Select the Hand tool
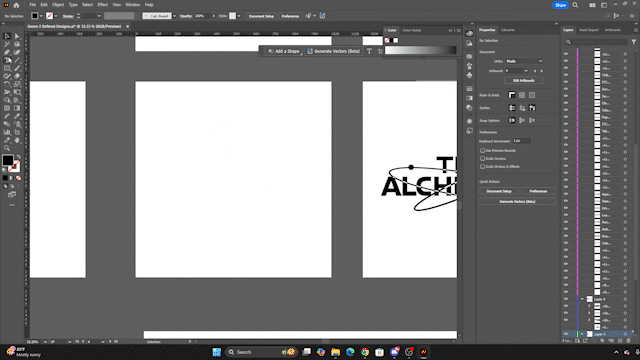Screen dimensions: 640x360 point(17,140)
